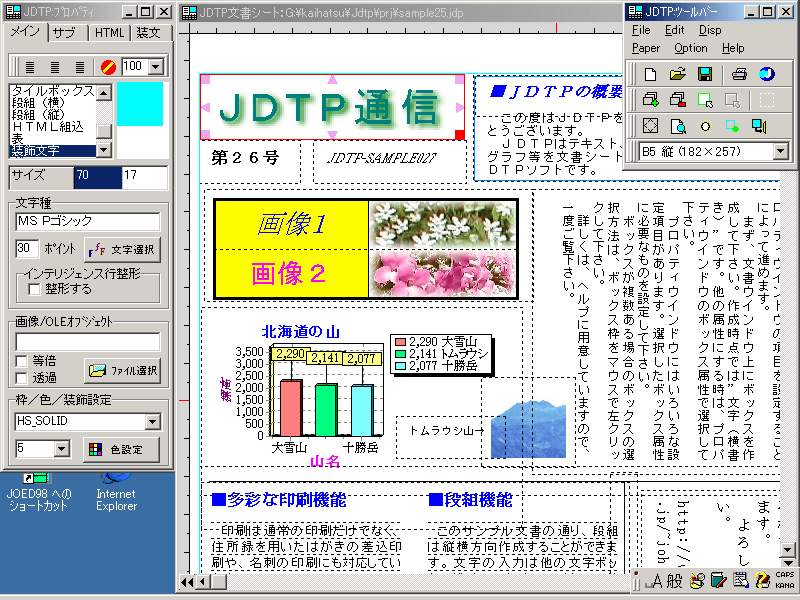Click the square-with-diamond fit icon

tap(650, 126)
